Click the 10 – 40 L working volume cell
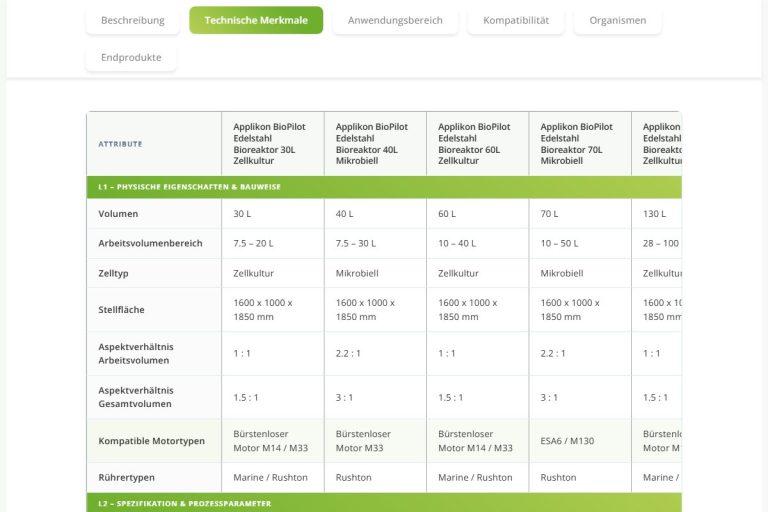The height and width of the screenshot is (512, 768). click(x=478, y=244)
